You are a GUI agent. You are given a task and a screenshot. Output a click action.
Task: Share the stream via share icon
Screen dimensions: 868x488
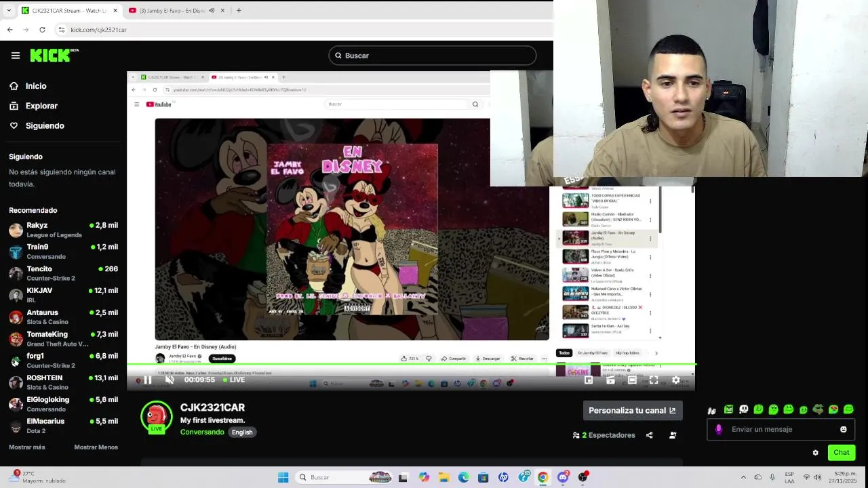click(x=650, y=435)
